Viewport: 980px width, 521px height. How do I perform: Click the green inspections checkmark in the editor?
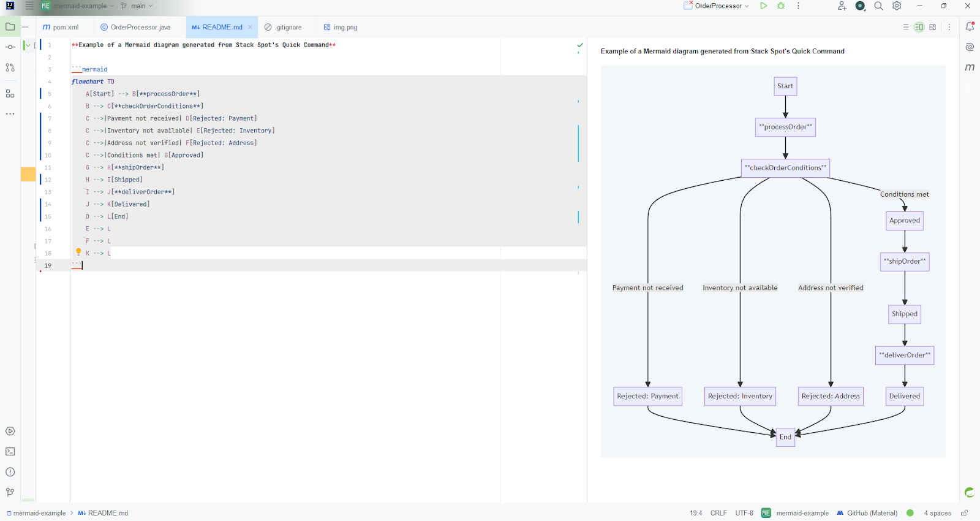pos(580,45)
